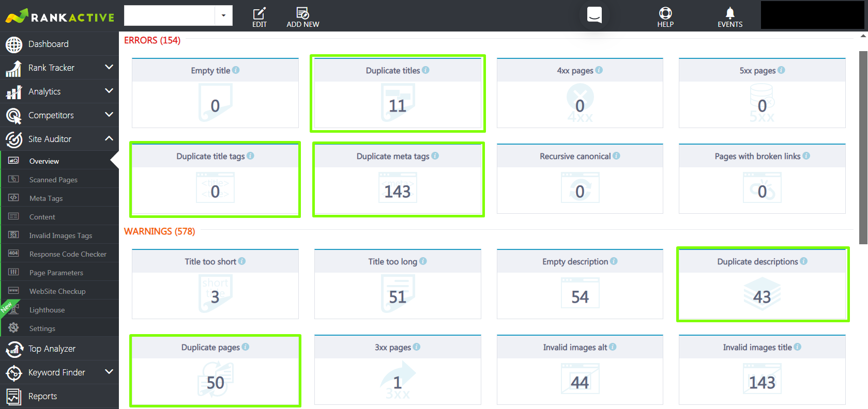The image size is (868, 409).
Task: Click the info icon beside Empty description
Action: (614, 261)
